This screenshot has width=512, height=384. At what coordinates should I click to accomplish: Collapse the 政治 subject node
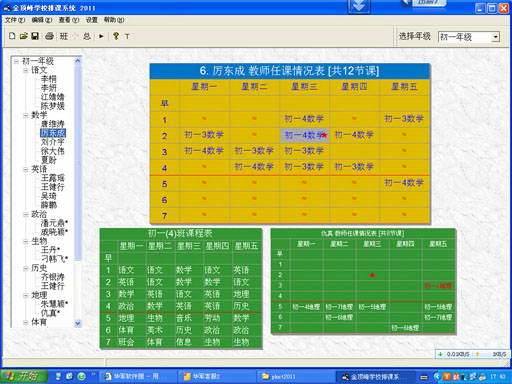(25, 214)
